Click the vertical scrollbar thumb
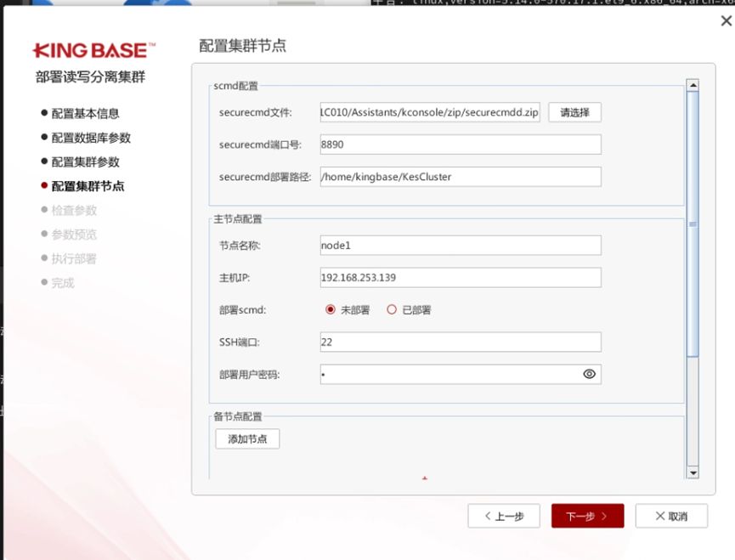 pos(693,223)
